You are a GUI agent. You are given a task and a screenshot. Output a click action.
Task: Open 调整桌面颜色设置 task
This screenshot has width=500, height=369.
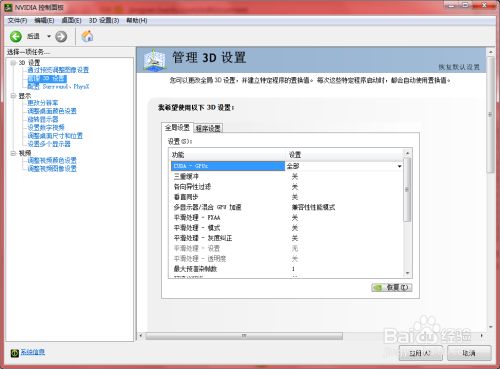pos(52,111)
